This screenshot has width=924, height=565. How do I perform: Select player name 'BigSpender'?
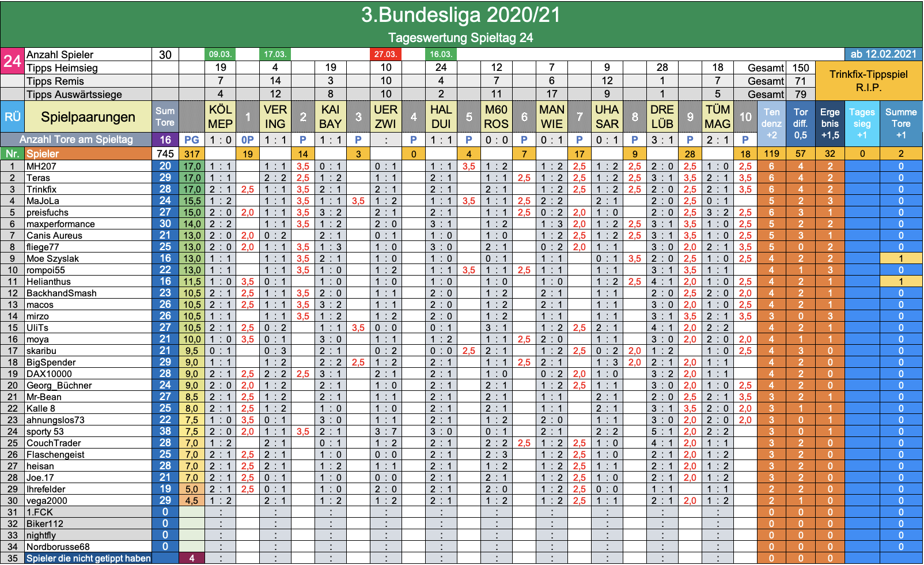51,362
